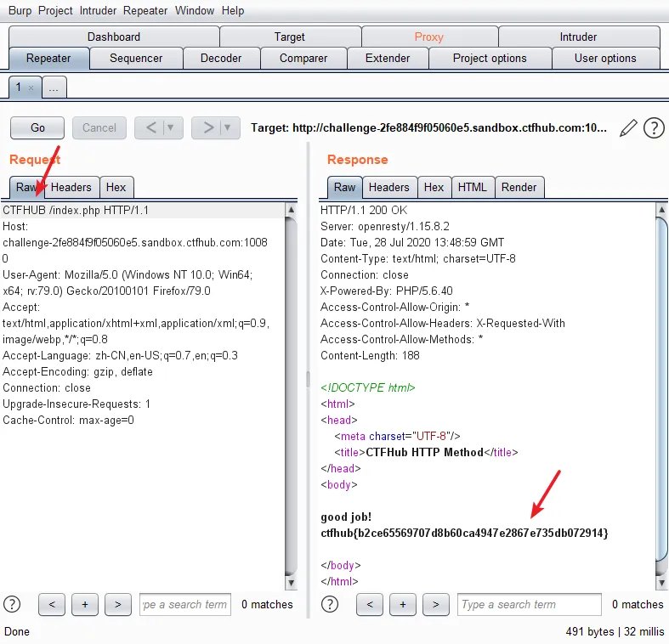
Task: Switch to the Decoder tab
Action: pyautogui.click(x=221, y=58)
